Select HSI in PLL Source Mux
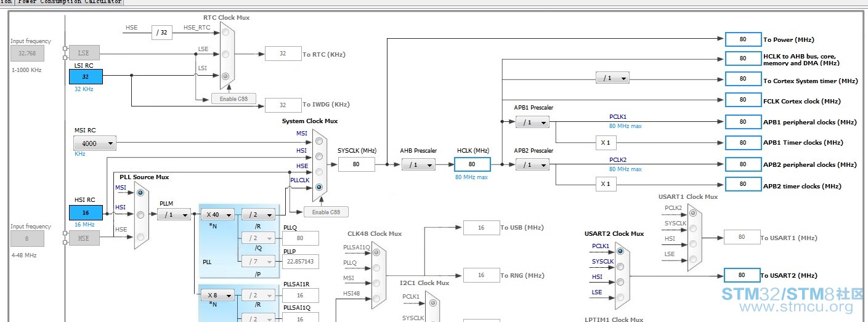This screenshot has height=322, width=868. point(140,214)
